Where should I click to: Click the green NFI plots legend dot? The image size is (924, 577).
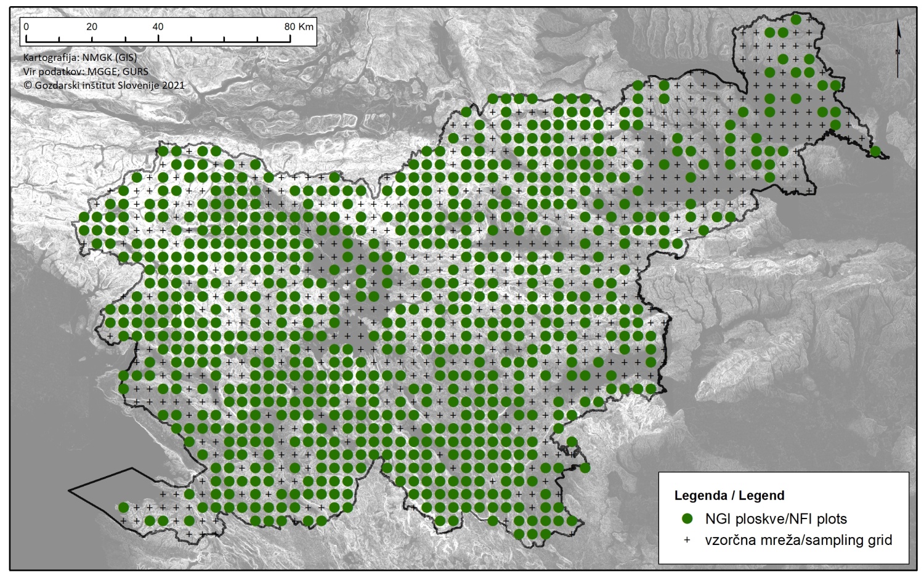coord(687,518)
